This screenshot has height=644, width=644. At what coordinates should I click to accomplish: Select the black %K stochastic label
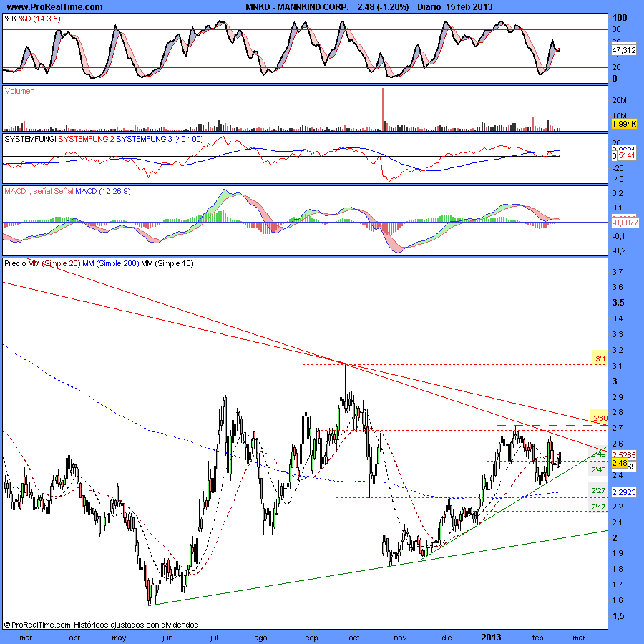[11, 19]
